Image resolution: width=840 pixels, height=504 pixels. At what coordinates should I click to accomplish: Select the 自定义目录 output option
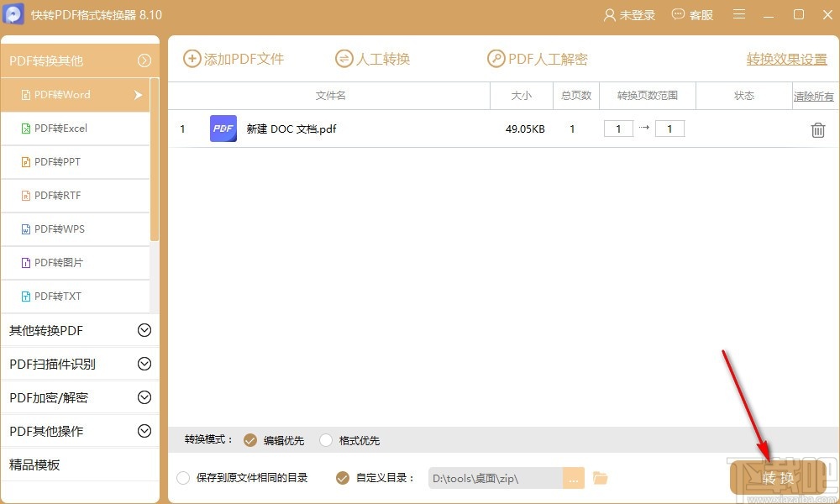[342, 476]
